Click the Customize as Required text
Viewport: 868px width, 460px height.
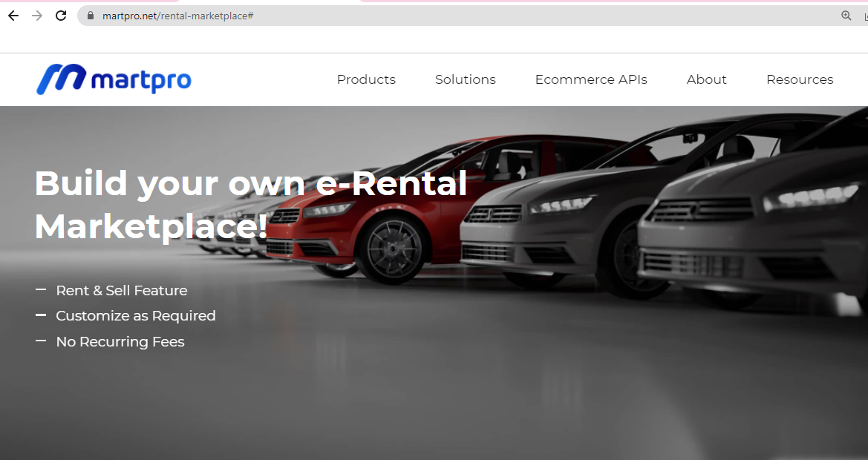coord(136,315)
